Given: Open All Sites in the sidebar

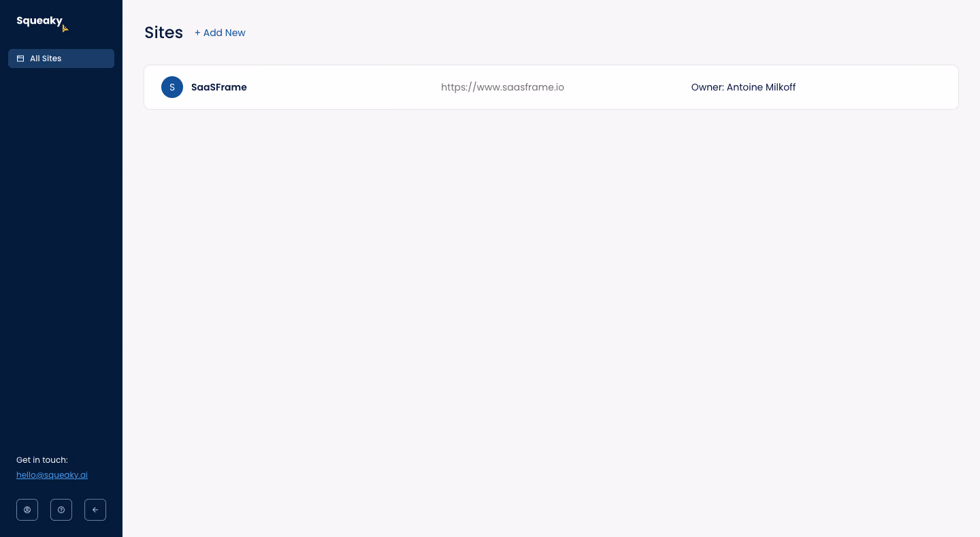Looking at the screenshot, I should pyautogui.click(x=61, y=59).
